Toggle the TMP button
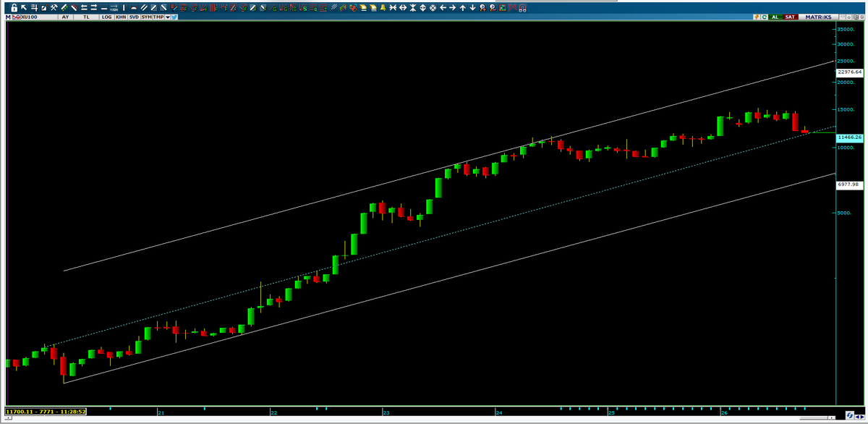 [158, 17]
